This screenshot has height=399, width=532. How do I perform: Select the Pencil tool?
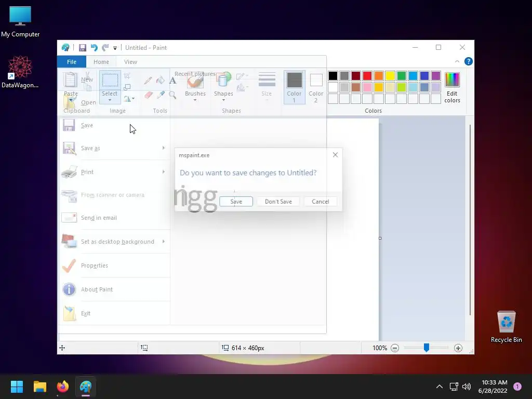[x=148, y=81]
